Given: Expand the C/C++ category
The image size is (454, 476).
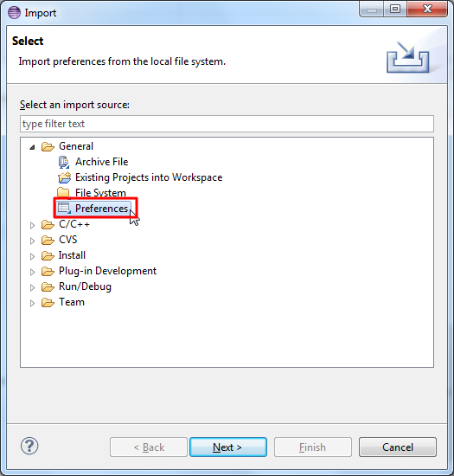Looking at the screenshot, I should pos(33,225).
